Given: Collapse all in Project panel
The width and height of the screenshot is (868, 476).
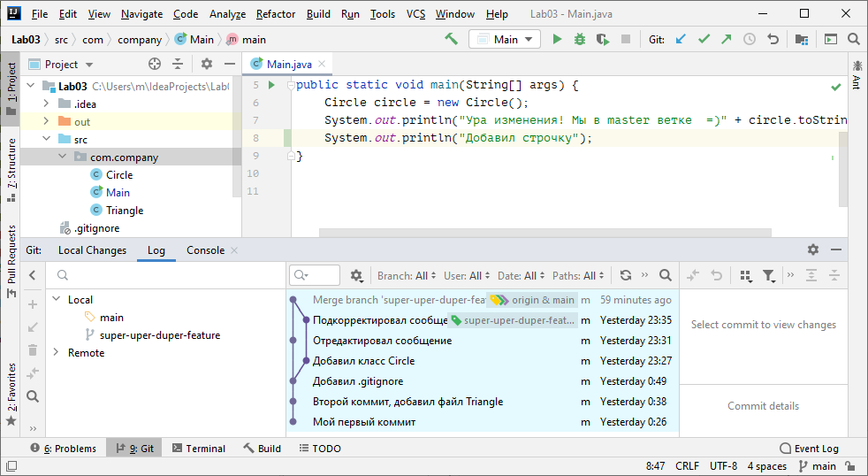Looking at the screenshot, I should 177,65.
